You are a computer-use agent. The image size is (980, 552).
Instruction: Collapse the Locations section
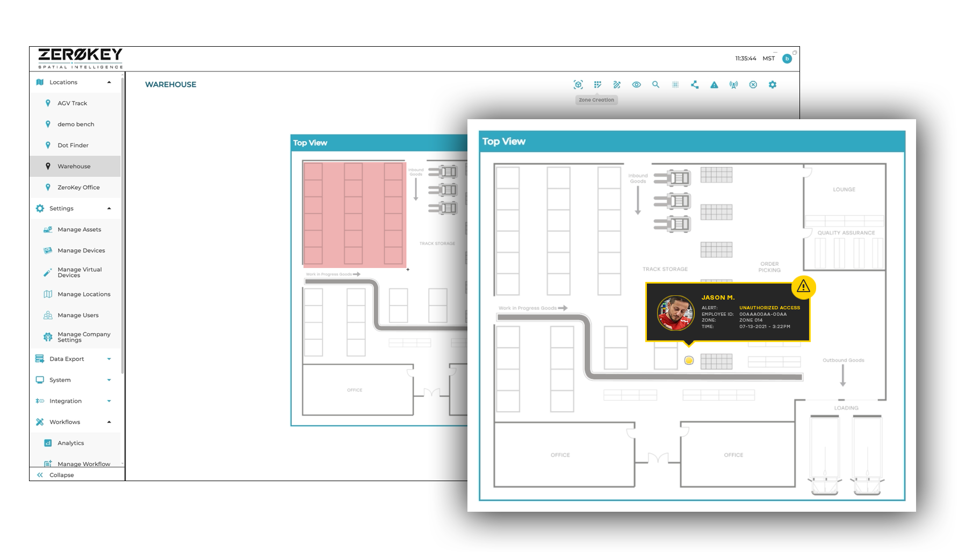(x=109, y=82)
